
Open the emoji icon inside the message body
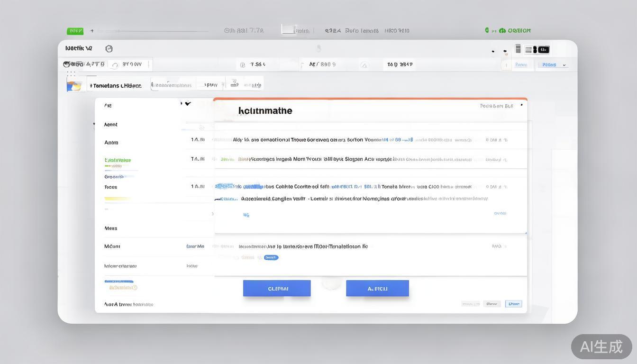246,214
